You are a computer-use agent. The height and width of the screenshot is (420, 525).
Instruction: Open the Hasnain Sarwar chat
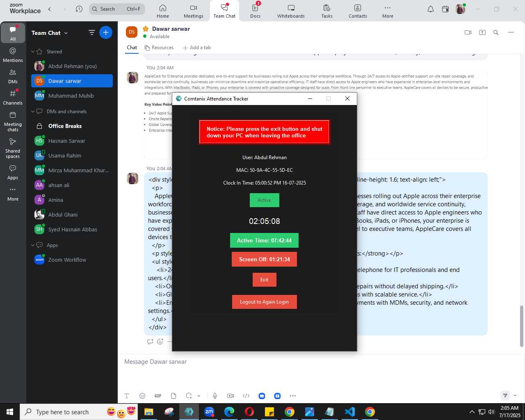[72, 141]
